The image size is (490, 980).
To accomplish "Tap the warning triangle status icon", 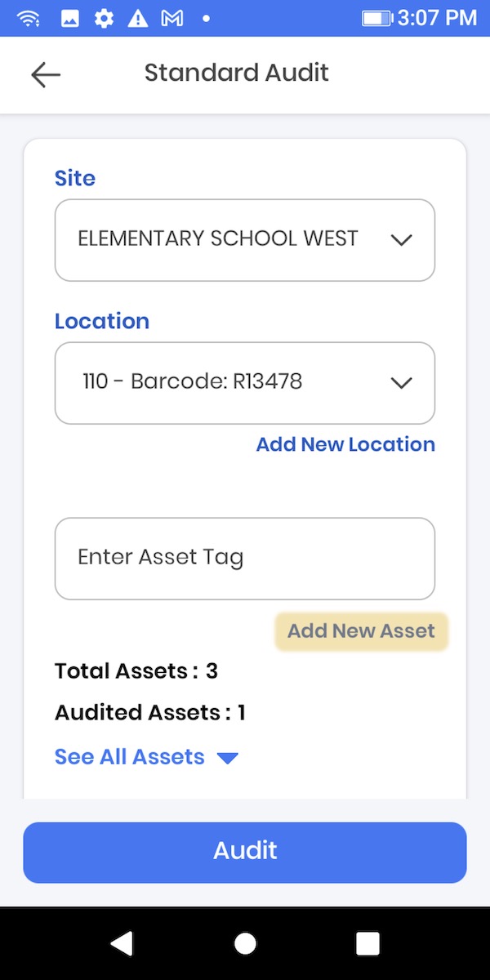I will click(x=137, y=18).
